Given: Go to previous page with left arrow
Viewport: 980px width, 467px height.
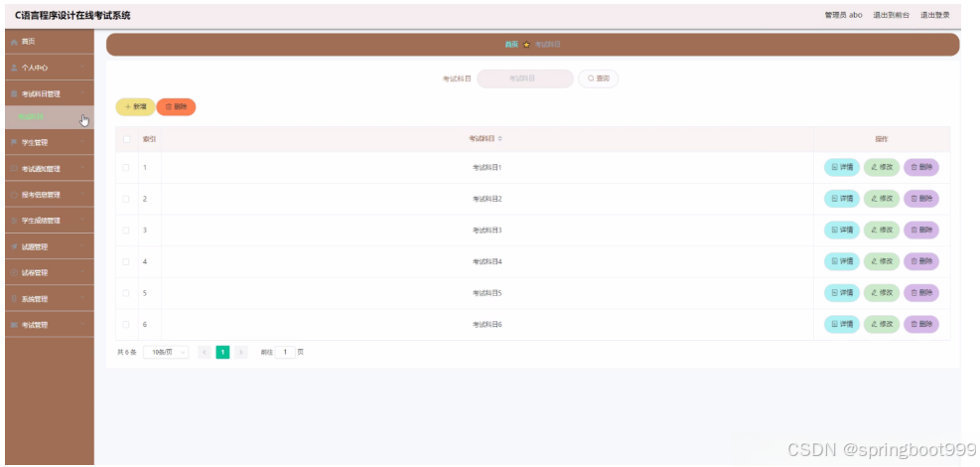Looking at the screenshot, I should click(x=205, y=352).
